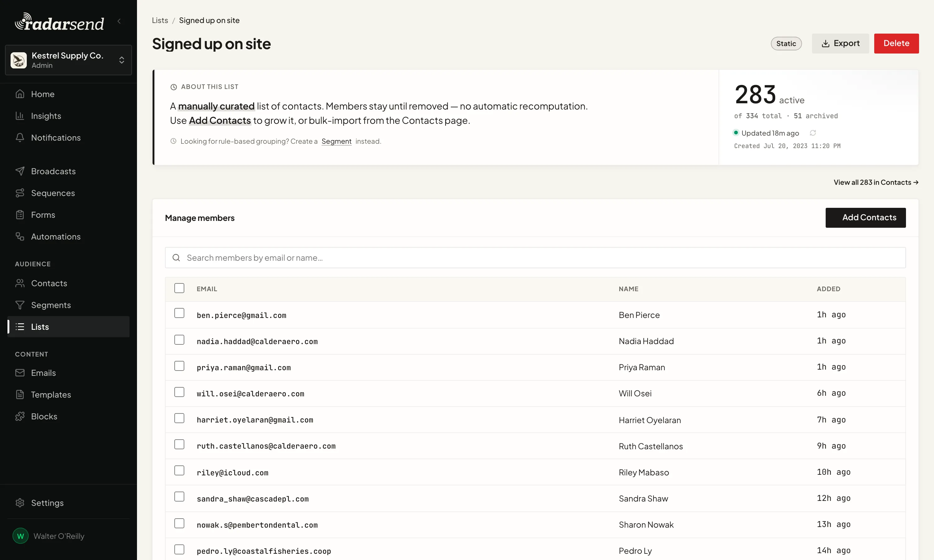Tick the priya.raman@gmail.com checkbox
Screen dimensions: 934x560
pos(179,366)
